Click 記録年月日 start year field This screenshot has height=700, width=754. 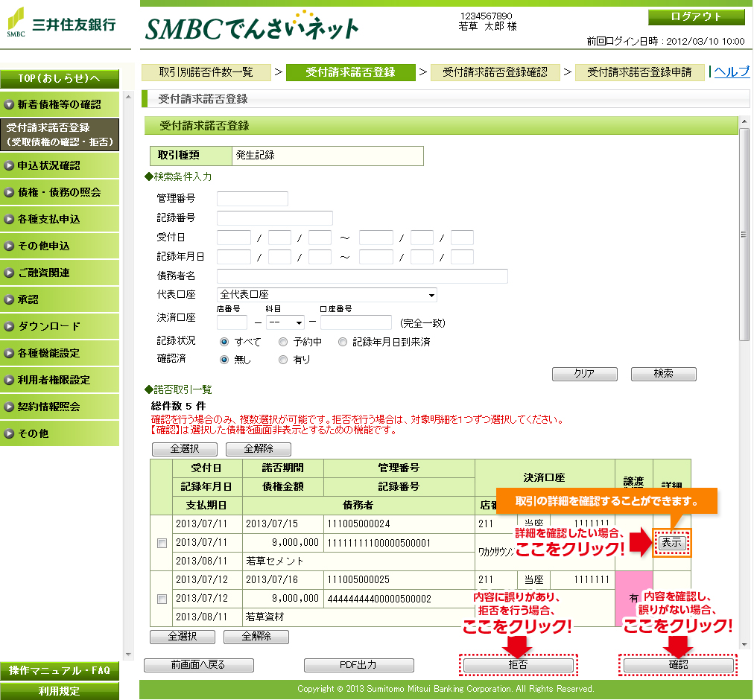point(234,257)
